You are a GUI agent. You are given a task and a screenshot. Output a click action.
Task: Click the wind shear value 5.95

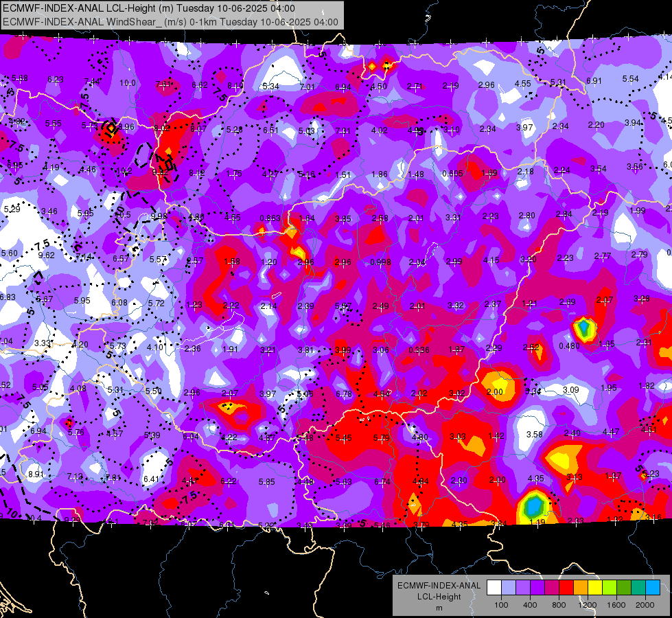[82, 301]
